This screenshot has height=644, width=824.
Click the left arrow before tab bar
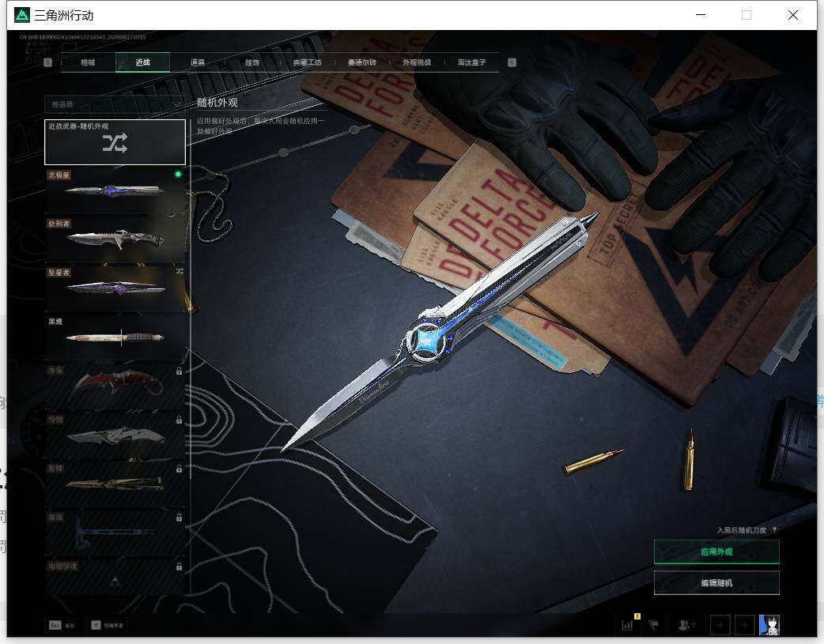point(47,62)
